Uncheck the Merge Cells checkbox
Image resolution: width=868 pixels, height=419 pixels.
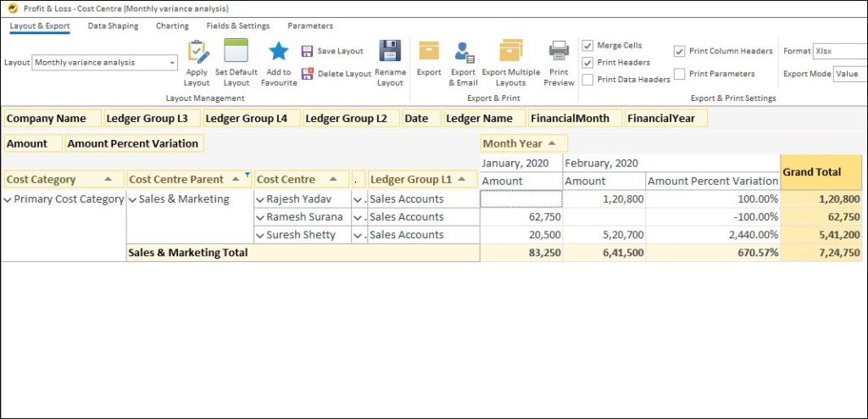588,45
